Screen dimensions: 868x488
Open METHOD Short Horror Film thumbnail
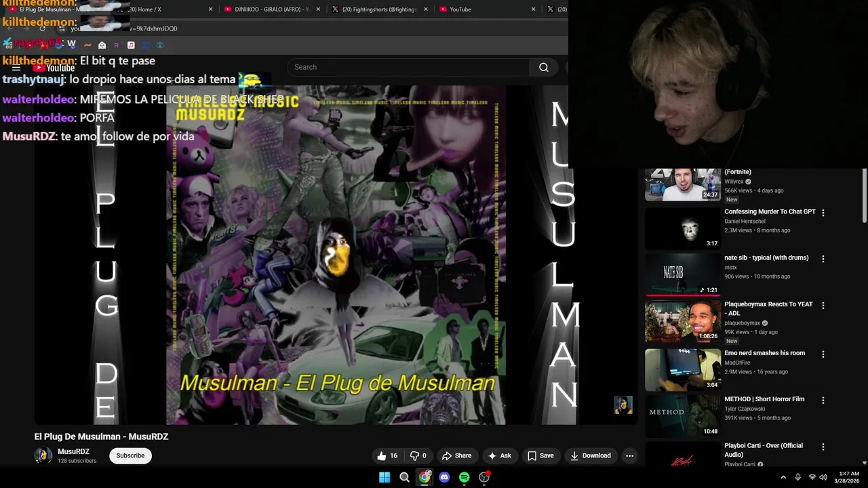pyautogui.click(x=683, y=415)
